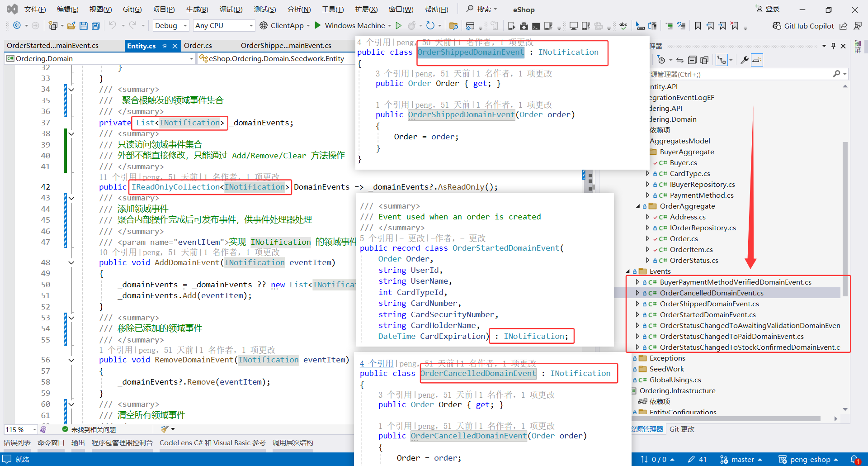Click the green Start Windows Machine play icon
This screenshot has height=466, width=868.
pos(318,25)
